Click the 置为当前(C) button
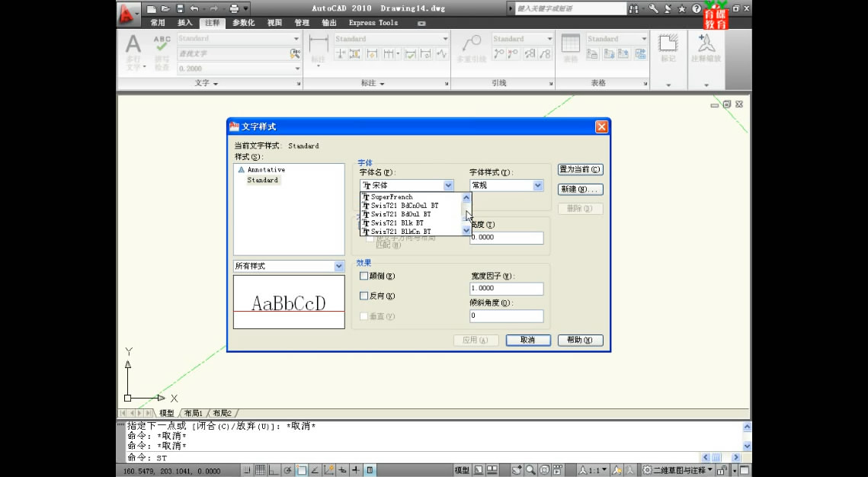Image resolution: width=868 pixels, height=477 pixels. click(x=580, y=169)
